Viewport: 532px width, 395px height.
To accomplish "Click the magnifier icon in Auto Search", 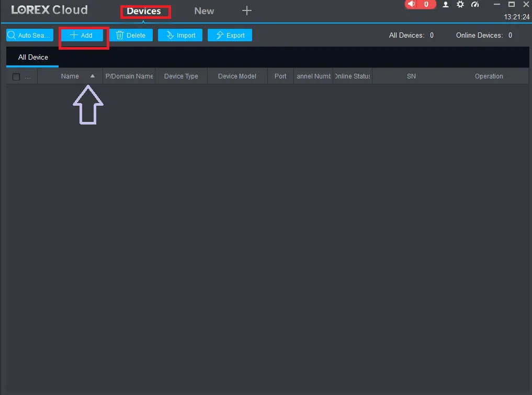I will point(11,35).
